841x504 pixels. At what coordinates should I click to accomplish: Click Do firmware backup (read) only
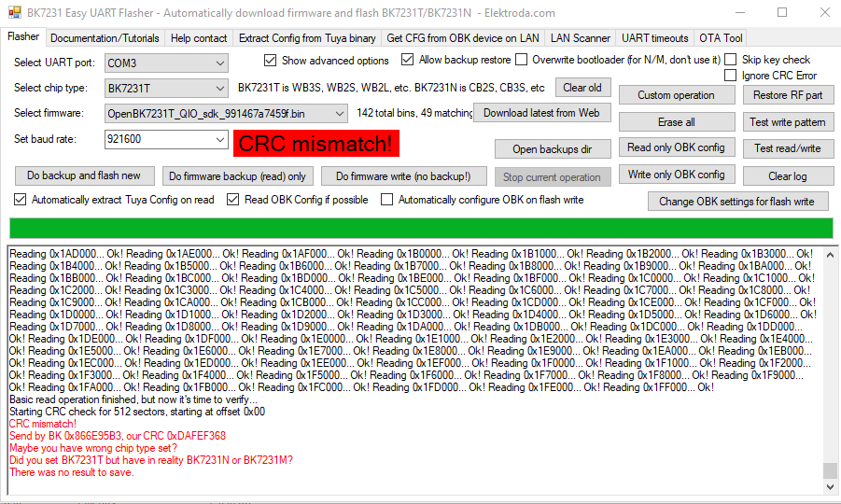click(238, 175)
